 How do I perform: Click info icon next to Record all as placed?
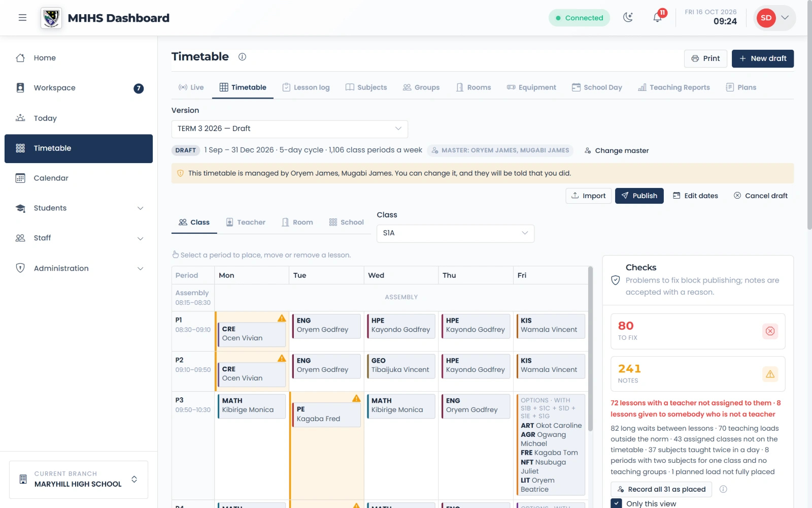pos(723,489)
